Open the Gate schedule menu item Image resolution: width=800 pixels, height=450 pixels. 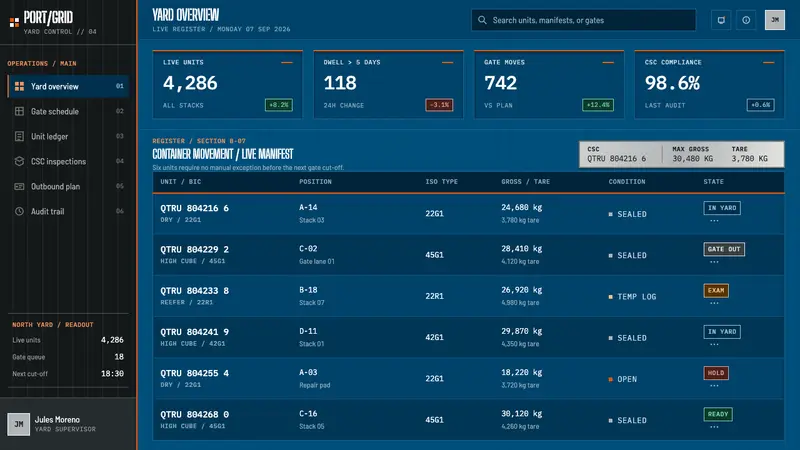[x=68, y=111]
